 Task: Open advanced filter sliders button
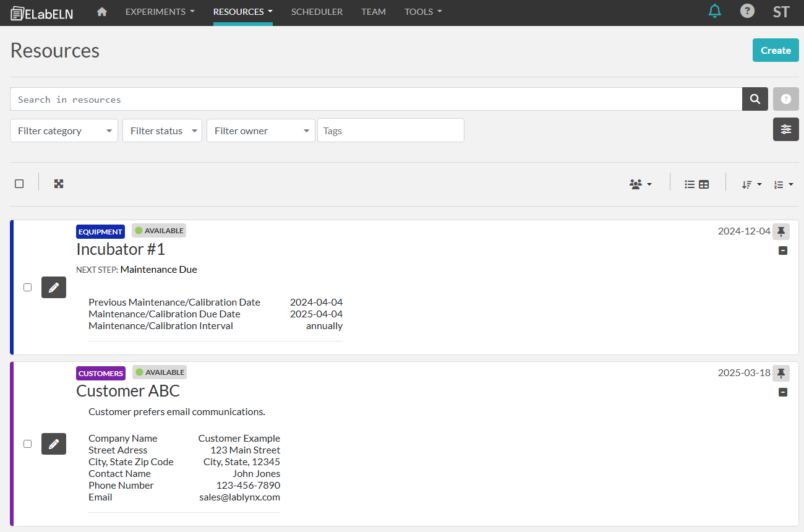click(785, 129)
